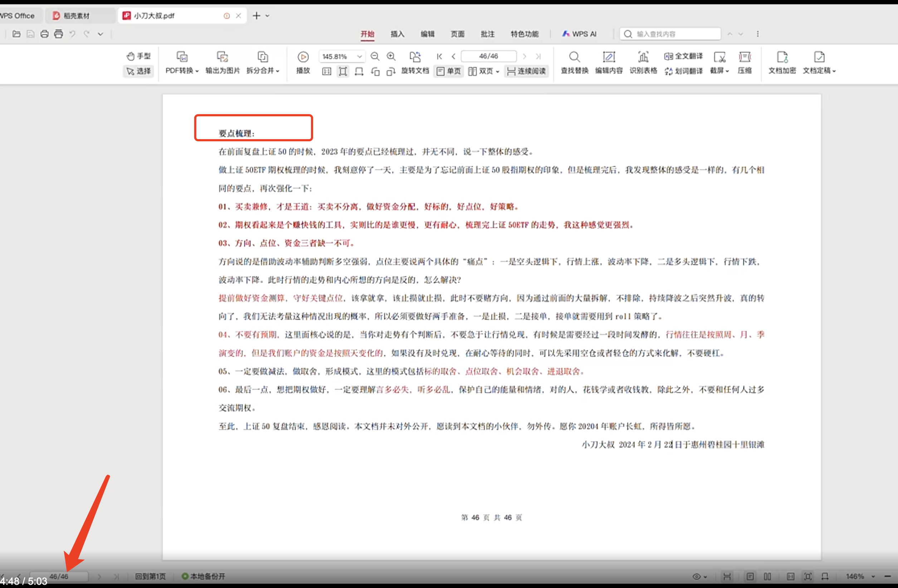Switch to the Annotate ribbon tab
The width and height of the screenshot is (898, 588).
(x=487, y=34)
